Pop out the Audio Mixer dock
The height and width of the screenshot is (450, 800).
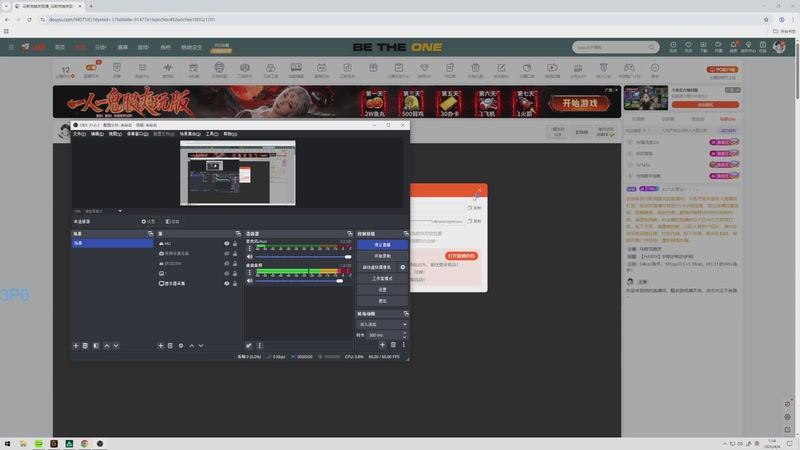pos(349,234)
